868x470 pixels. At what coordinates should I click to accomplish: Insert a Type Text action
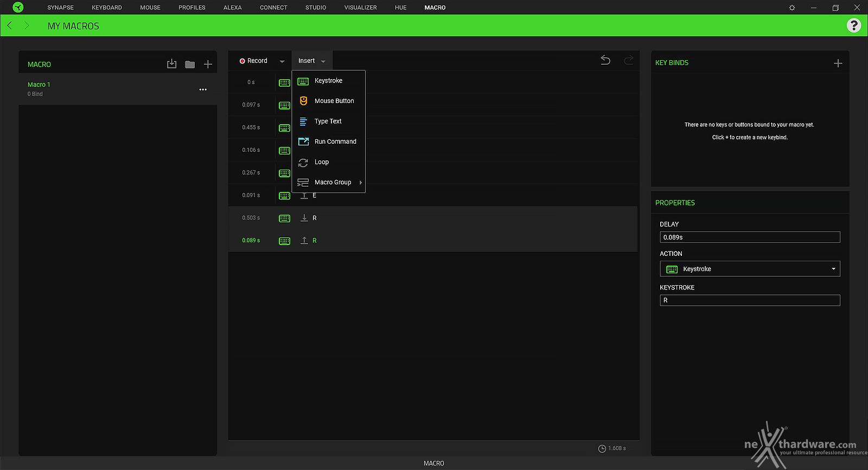pyautogui.click(x=329, y=121)
